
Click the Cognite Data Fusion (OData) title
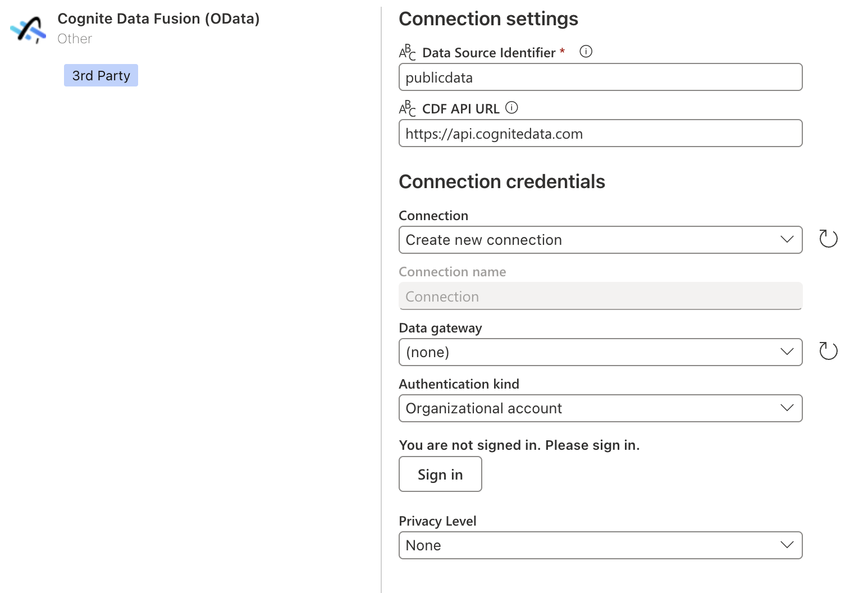point(158,19)
